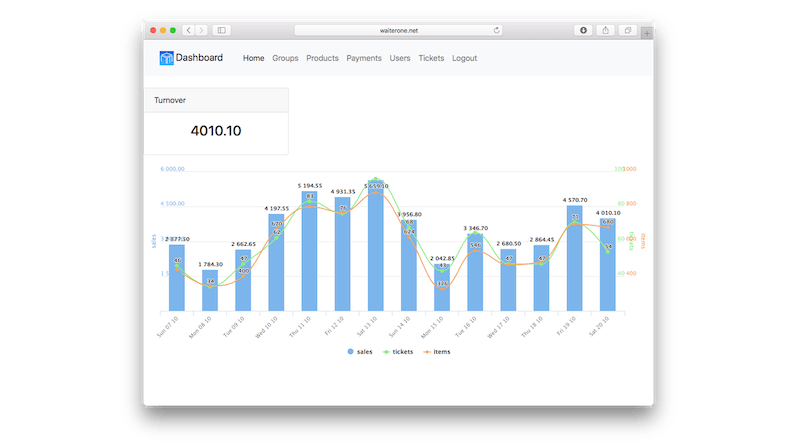Image resolution: width=793 pixels, height=446 pixels.
Task: Open the Users navigation link
Action: coord(400,58)
